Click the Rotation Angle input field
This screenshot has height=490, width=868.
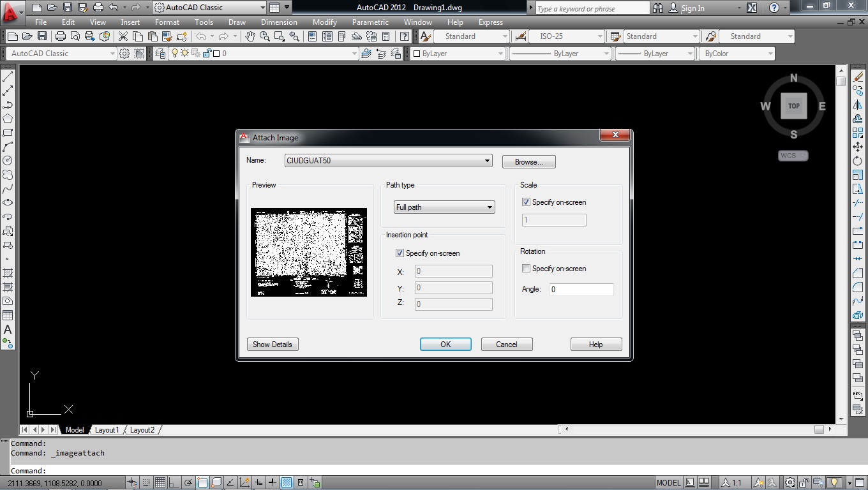(581, 289)
